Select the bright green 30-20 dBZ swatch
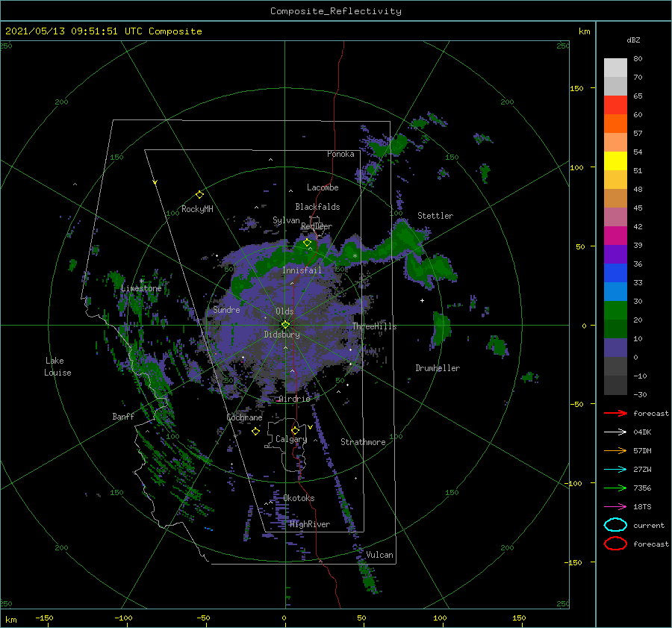The width and height of the screenshot is (672, 628). point(615,311)
